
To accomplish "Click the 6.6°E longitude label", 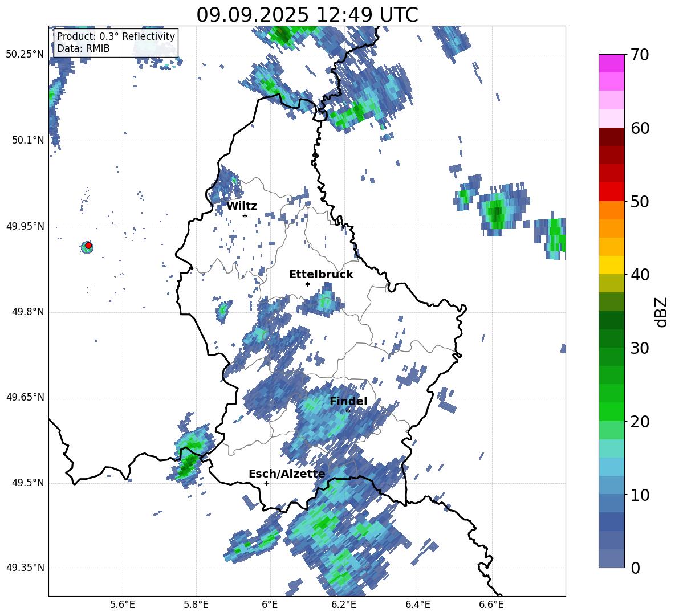I will click(491, 605).
